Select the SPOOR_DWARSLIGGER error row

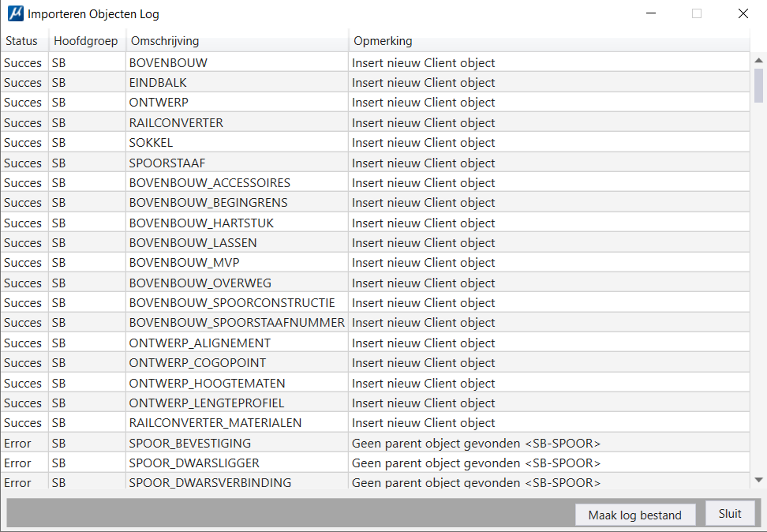click(375, 463)
